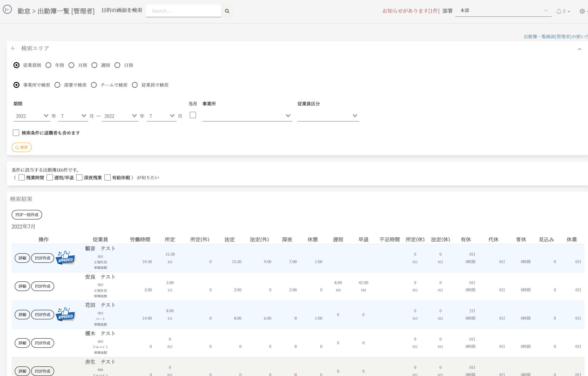The image size is (588, 376).
Task: Click the plus icon beside 検索エリア
Action: (x=13, y=48)
